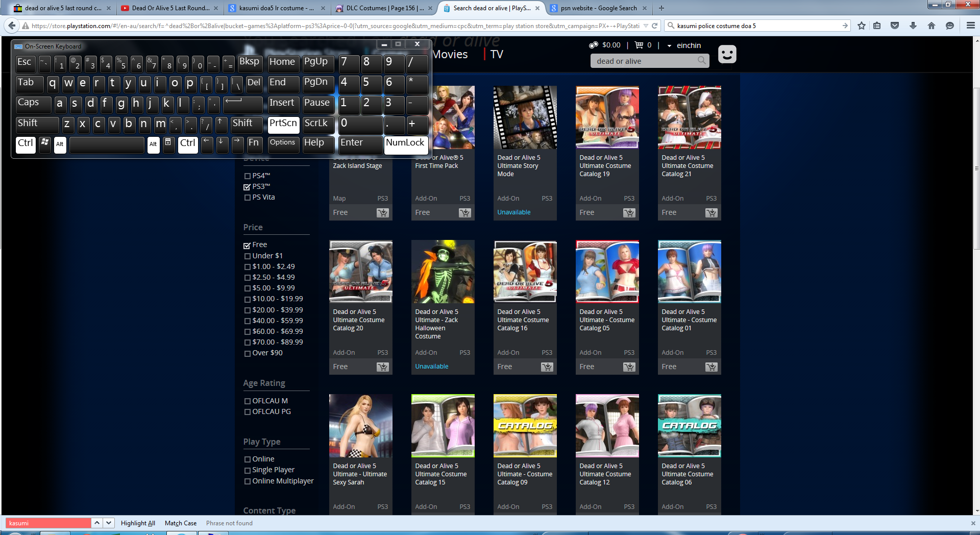This screenshot has height=535, width=980.
Task: Click the Bksp key on on-screen keyboard
Action: click(250, 63)
